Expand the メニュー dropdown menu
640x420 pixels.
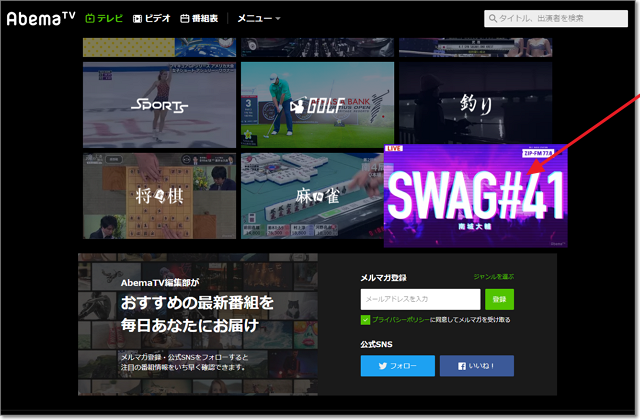258,18
